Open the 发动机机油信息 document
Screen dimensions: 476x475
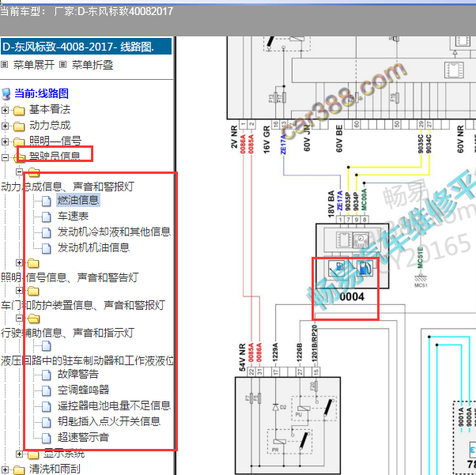coord(94,247)
